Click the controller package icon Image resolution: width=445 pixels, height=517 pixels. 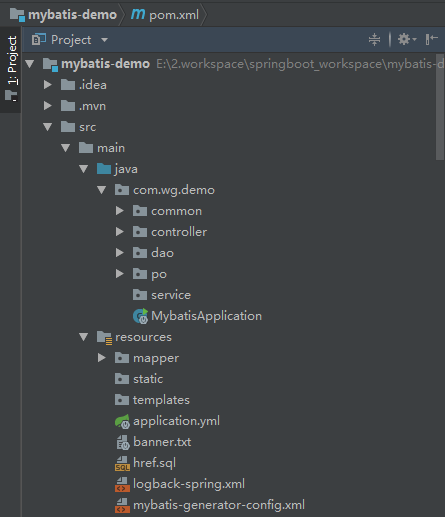[x=140, y=232]
